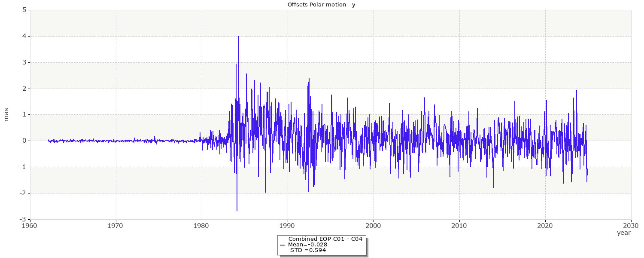Click the legend entry "Combined EOP C01 - C04"
The image size is (644, 258).
tap(325, 239)
